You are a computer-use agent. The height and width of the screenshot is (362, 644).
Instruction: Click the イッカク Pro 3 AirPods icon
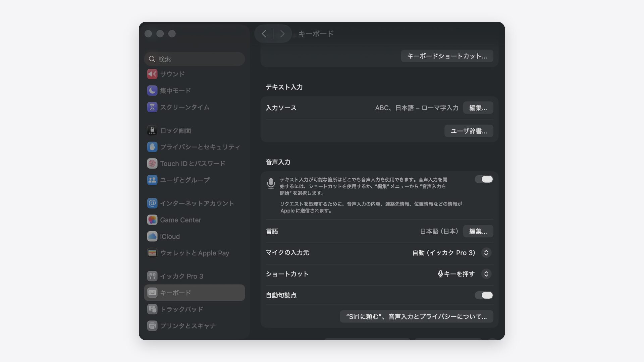click(152, 276)
